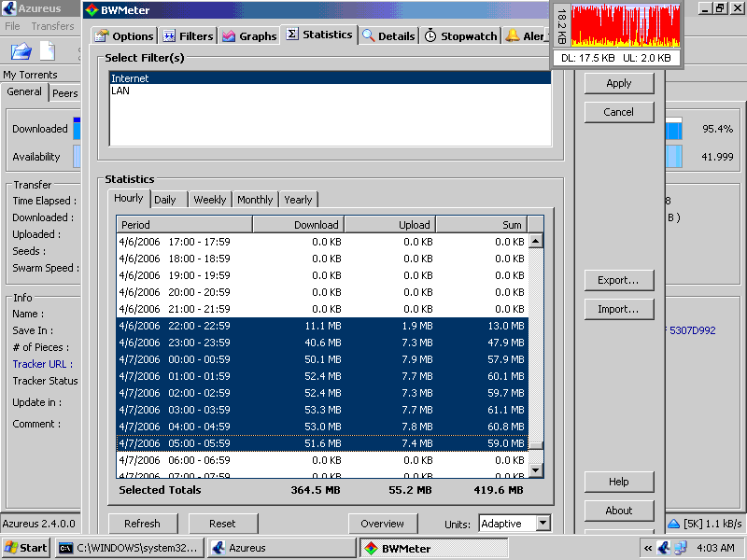Screen dimensions: 747x560
Task: Click the Azureus frog icon in system tray
Action: pos(664,548)
